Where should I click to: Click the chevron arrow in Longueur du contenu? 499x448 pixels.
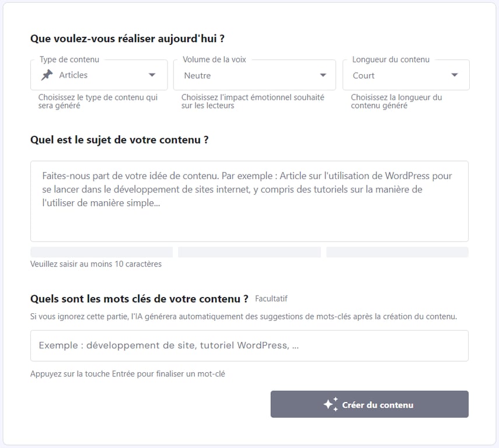454,75
